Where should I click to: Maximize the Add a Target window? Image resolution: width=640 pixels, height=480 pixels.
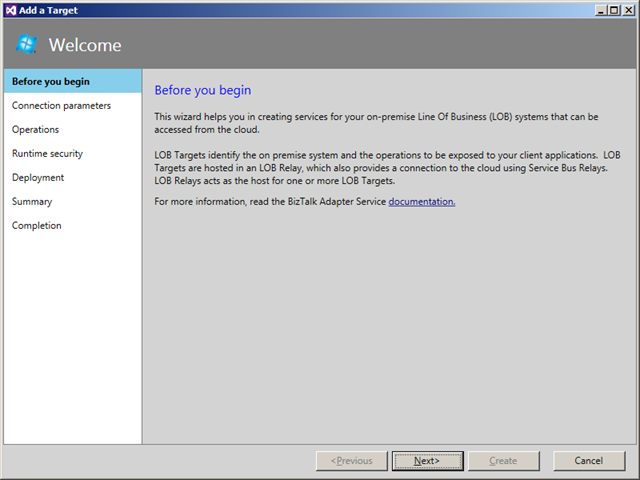click(613, 10)
